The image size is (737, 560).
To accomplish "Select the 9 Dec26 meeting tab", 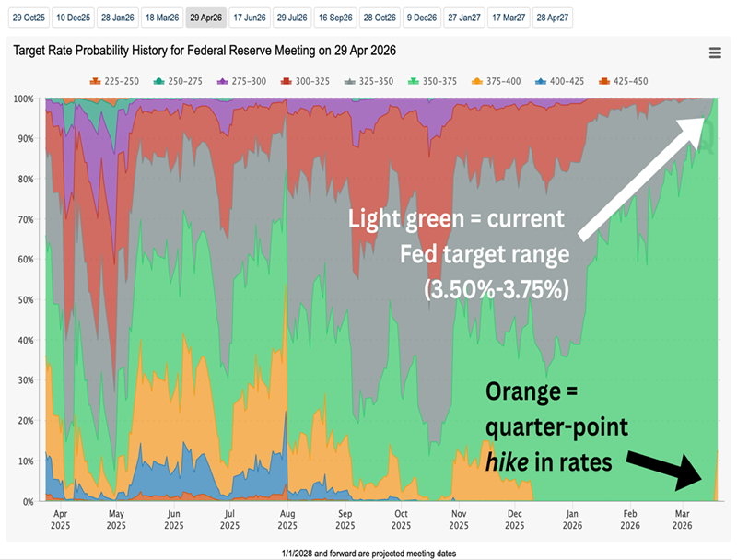I will [422, 17].
